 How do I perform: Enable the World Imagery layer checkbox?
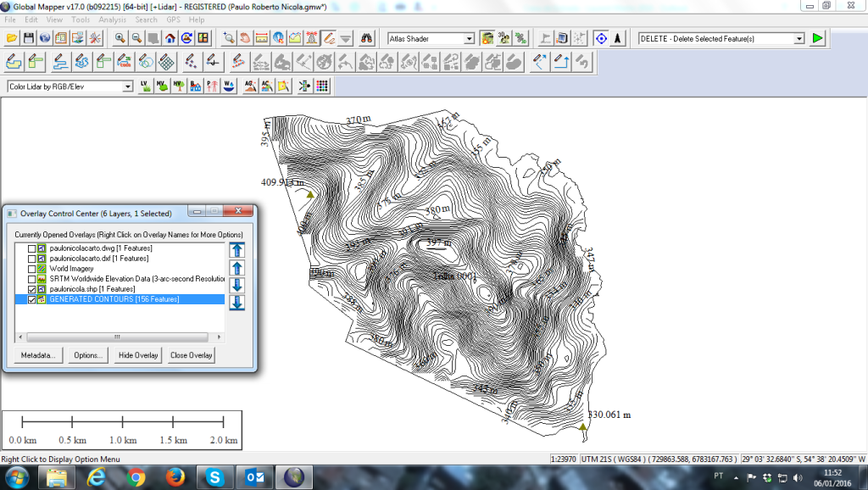coord(32,269)
